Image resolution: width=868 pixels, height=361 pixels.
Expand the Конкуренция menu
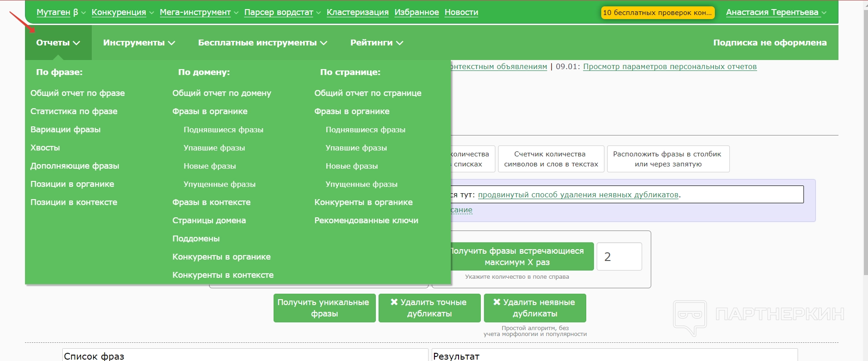pyautogui.click(x=123, y=12)
